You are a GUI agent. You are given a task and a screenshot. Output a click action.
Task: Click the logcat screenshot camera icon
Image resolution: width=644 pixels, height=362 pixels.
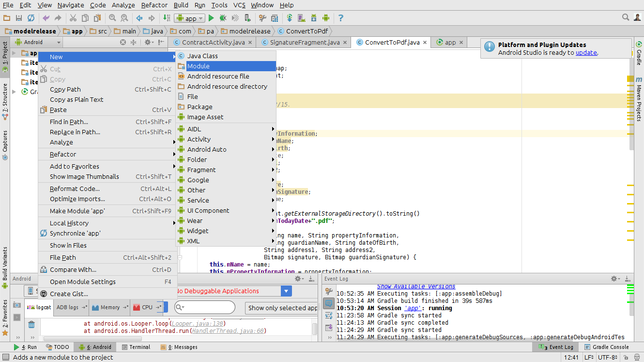tap(17, 305)
